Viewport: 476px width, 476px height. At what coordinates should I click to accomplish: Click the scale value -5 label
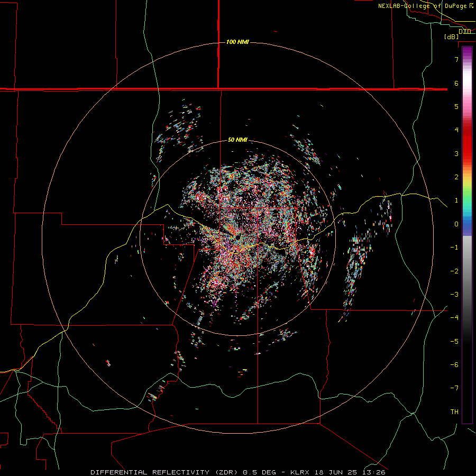[454, 341]
